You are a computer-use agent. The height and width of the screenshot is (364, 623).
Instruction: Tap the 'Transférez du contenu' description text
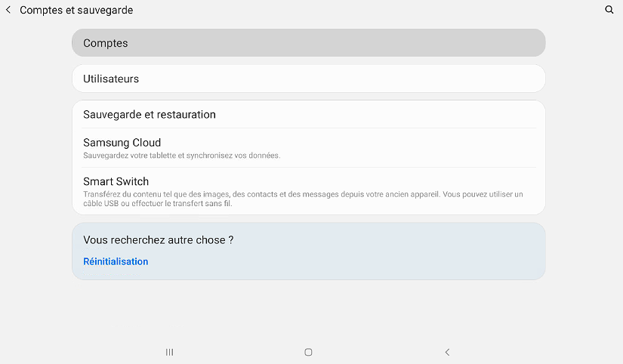(x=302, y=194)
